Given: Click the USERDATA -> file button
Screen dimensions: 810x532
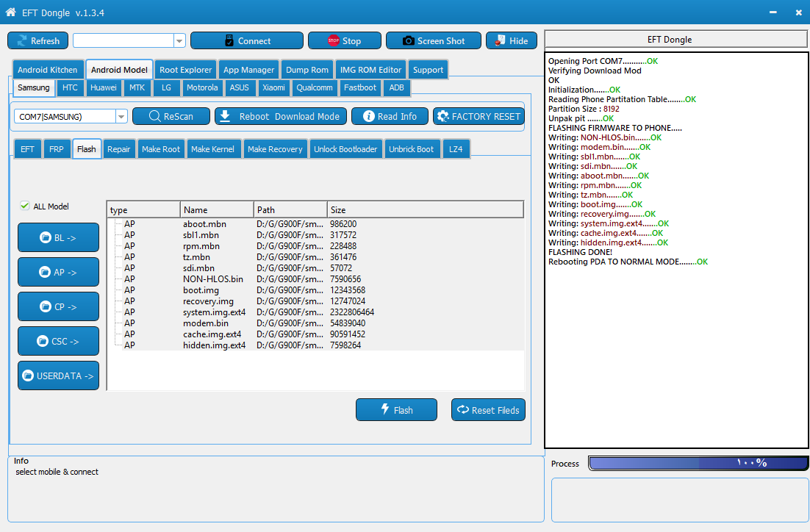Looking at the screenshot, I should (58, 375).
